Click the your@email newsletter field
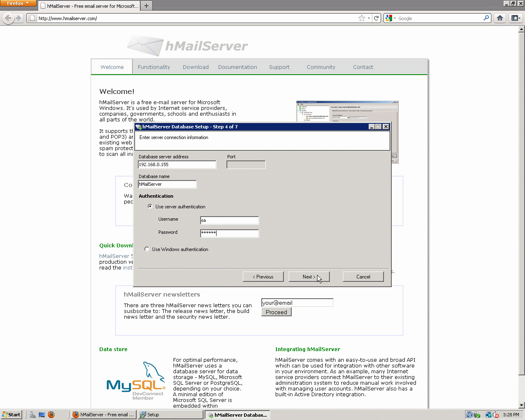This screenshot has width=525, height=420. tap(297, 303)
